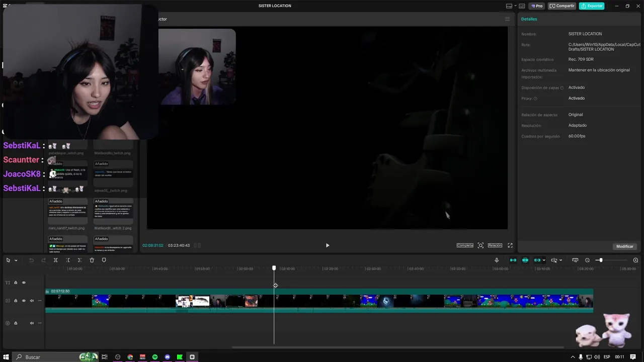Lock the main video track
This screenshot has width=644, height=362.
click(16, 301)
